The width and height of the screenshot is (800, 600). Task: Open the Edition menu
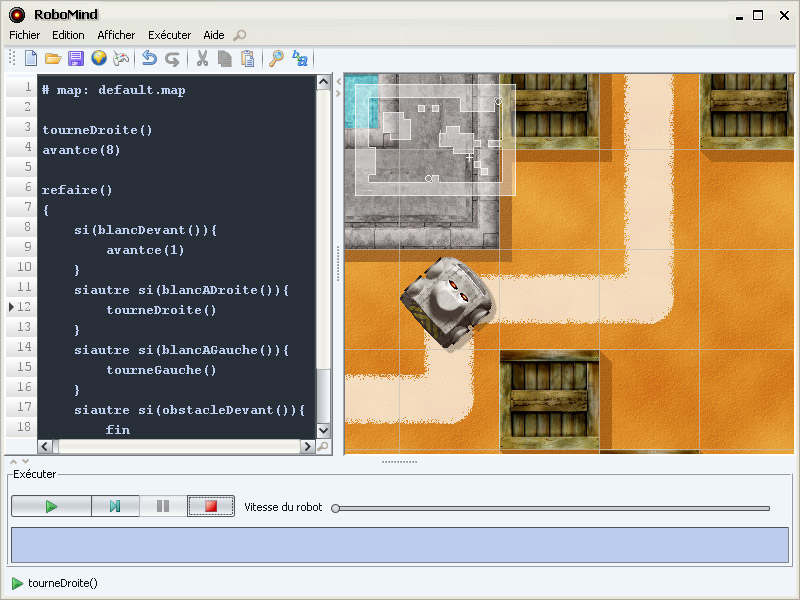68,35
